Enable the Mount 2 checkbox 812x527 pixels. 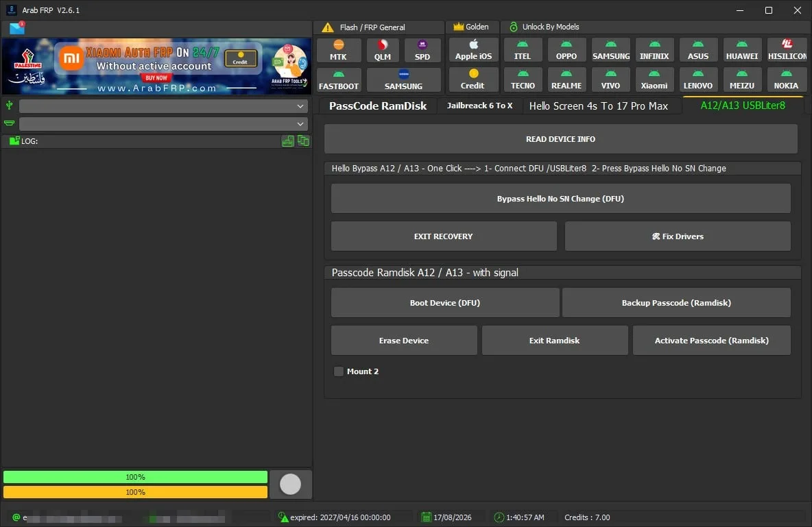[x=339, y=371]
